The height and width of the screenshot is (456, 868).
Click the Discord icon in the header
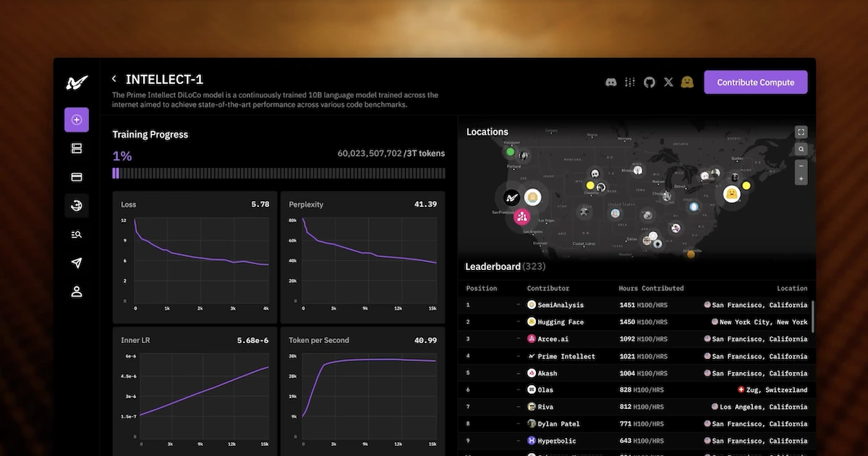click(x=611, y=83)
